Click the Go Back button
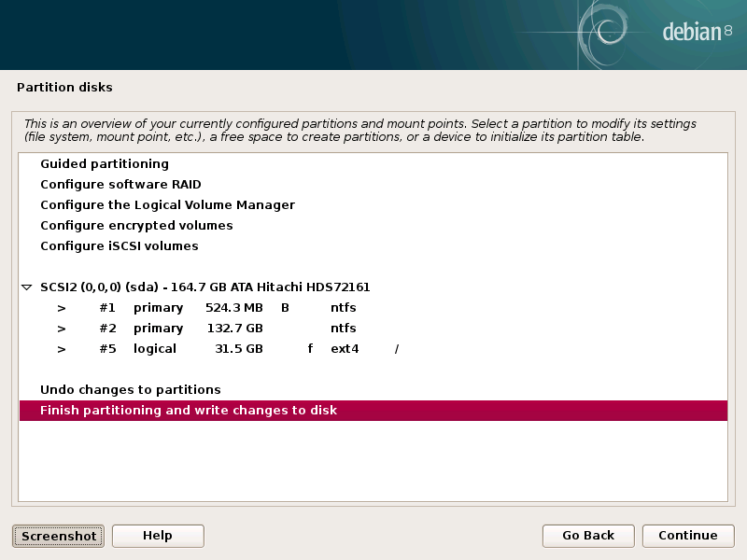The width and height of the screenshot is (747, 560). 588,536
